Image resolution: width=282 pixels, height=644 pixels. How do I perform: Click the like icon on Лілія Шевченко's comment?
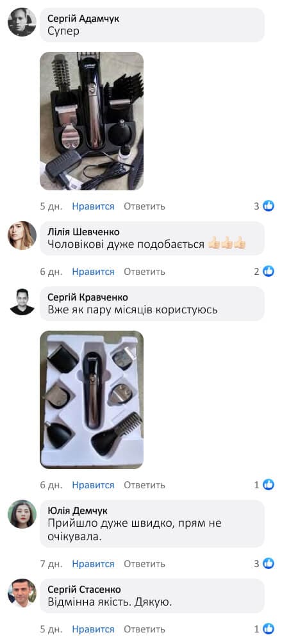[x=269, y=271]
